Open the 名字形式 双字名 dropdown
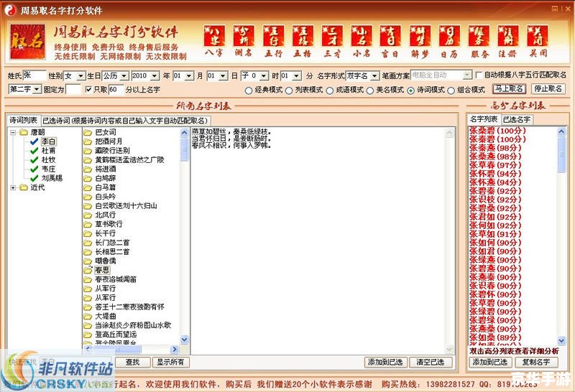 (374, 76)
